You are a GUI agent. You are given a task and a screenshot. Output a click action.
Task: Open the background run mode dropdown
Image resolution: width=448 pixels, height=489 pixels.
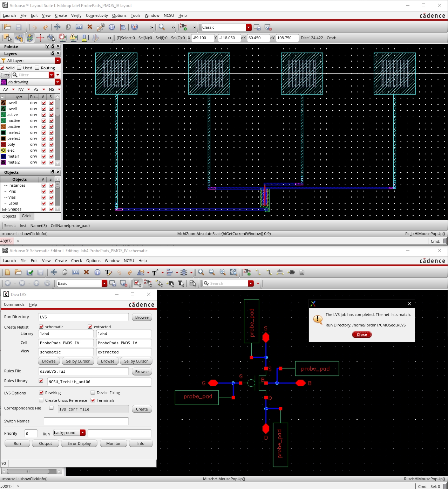83,433
